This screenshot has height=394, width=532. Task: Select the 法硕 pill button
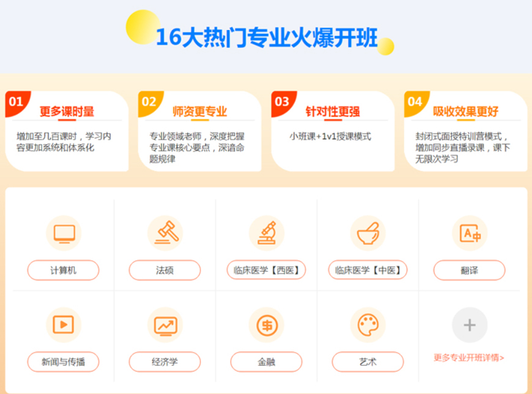(164, 270)
